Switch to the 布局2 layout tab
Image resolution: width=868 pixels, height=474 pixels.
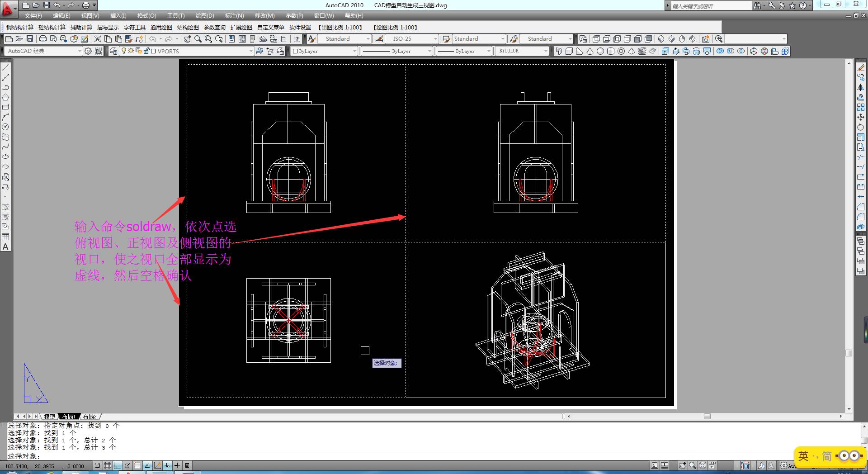[x=90, y=417]
